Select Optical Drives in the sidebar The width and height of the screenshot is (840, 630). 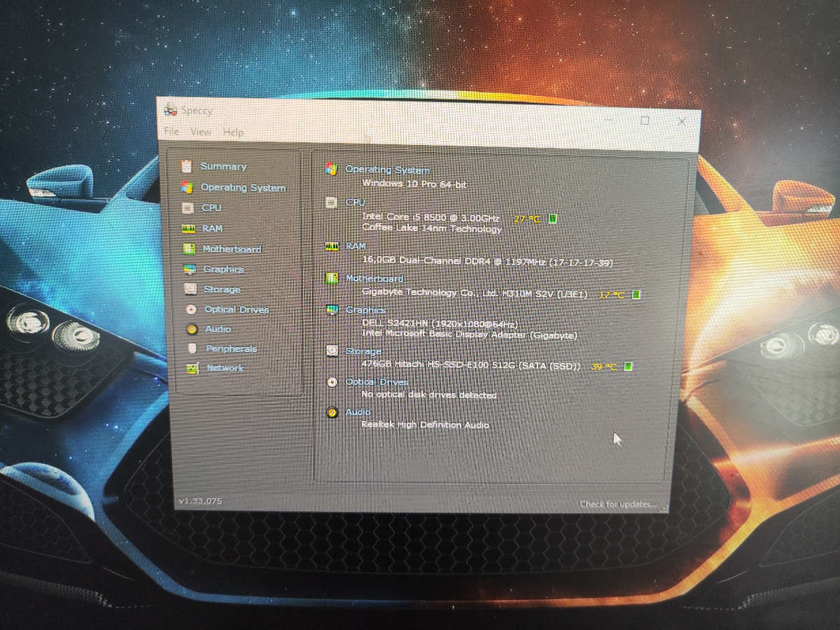point(236,309)
